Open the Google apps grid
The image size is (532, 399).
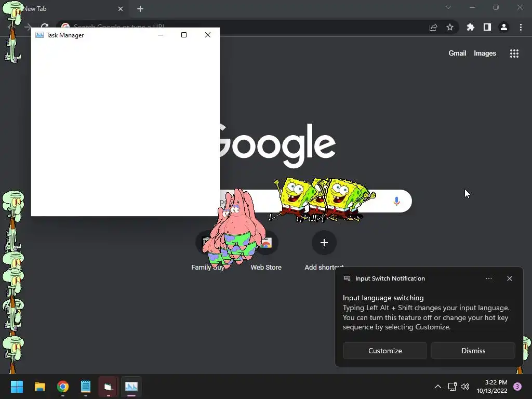pyautogui.click(x=514, y=54)
